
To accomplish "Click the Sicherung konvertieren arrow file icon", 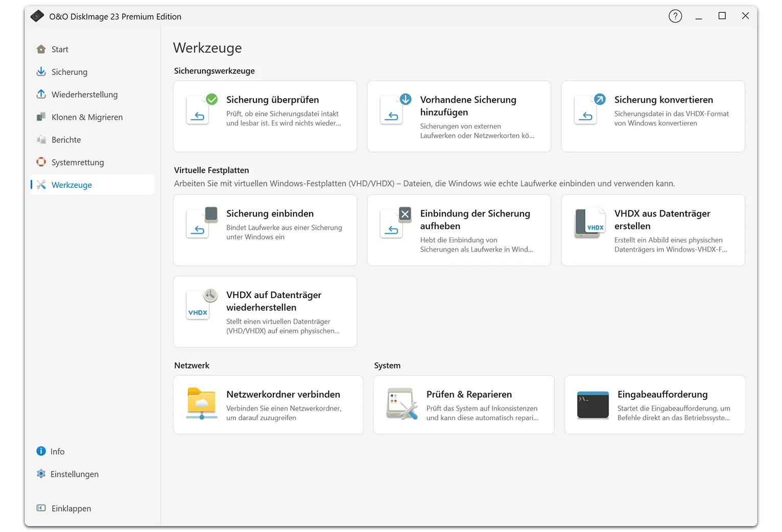I will click(589, 109).
